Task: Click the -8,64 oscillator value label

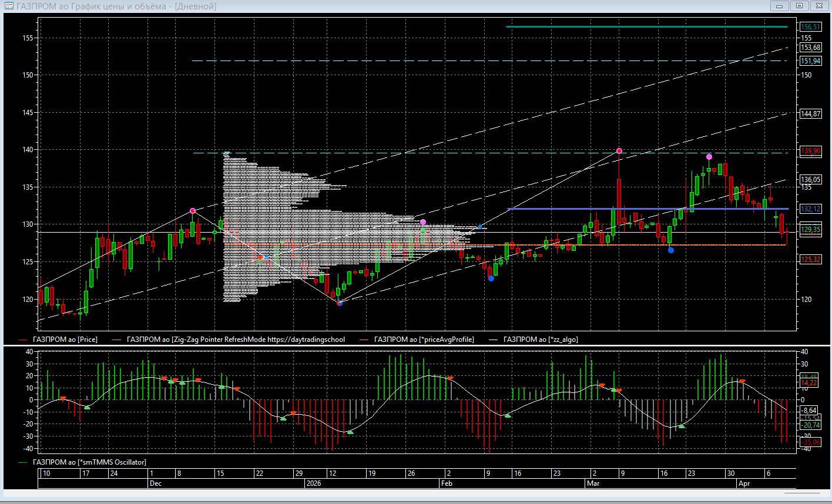Action: tap(809, 410)
